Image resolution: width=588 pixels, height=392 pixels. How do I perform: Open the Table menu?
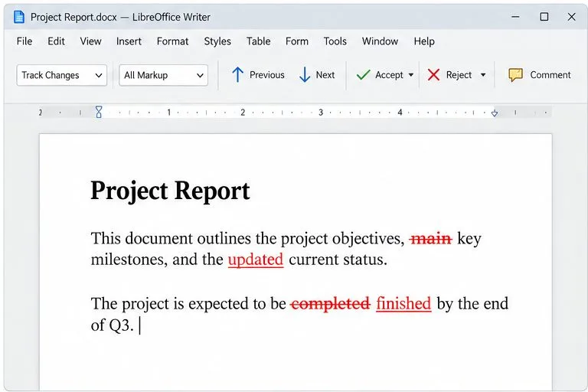click(258, 41)
